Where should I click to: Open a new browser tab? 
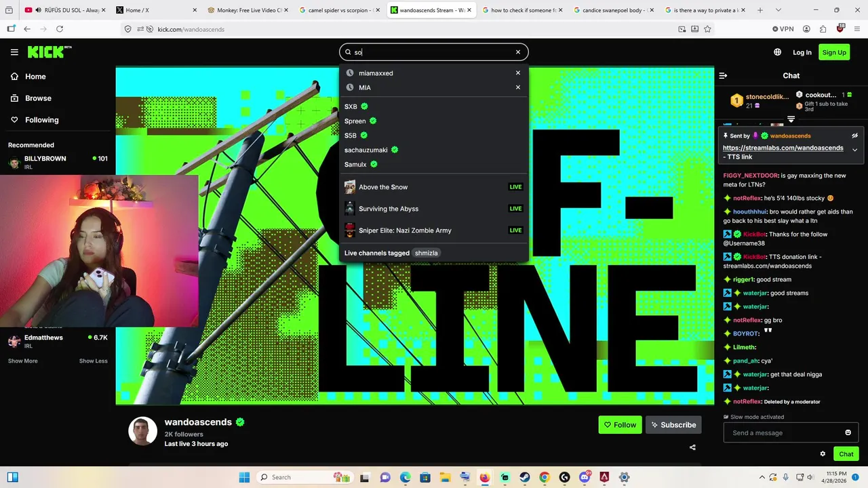(759, 10)
